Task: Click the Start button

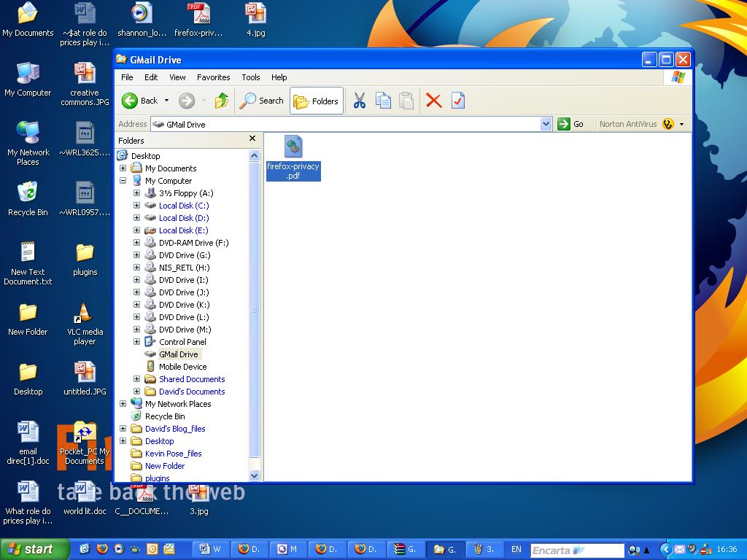Action: 34,549
